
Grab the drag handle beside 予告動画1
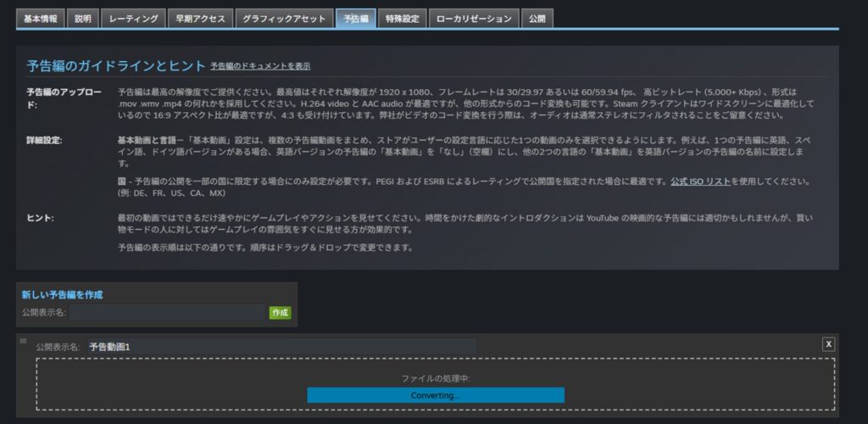[x=23, y=340]
